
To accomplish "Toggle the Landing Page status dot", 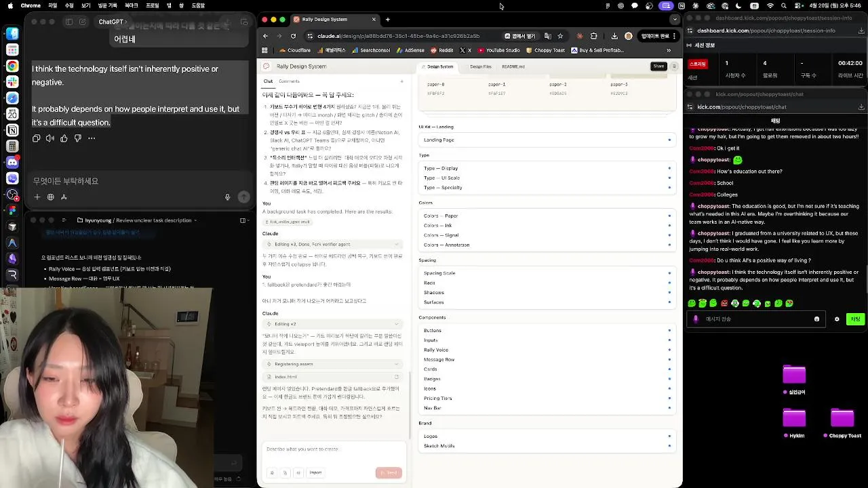I will (669, 140).
